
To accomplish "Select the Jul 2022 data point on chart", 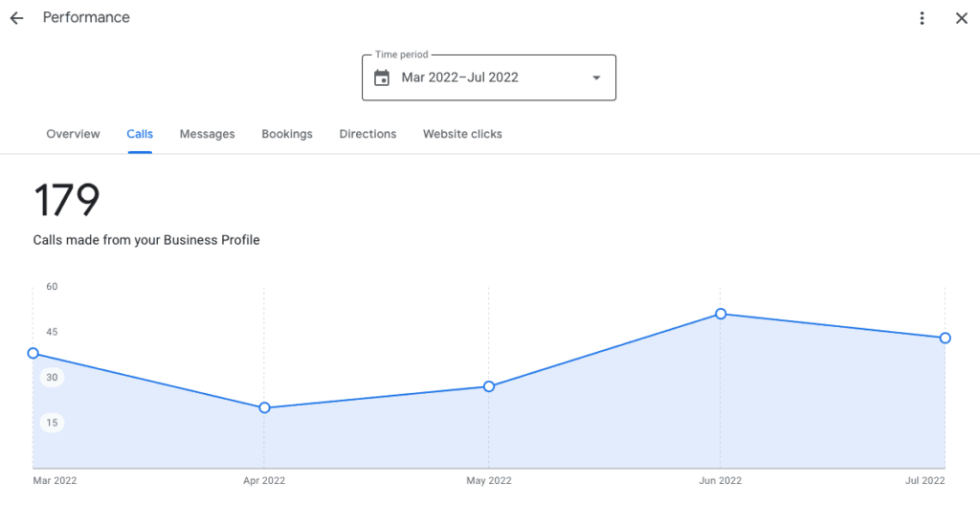I will click(945, 338).
